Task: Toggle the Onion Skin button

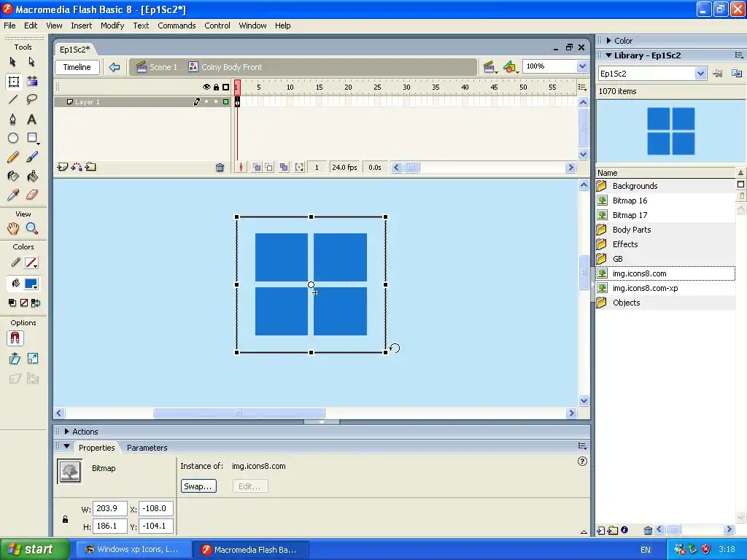Action: click(257, 168)
